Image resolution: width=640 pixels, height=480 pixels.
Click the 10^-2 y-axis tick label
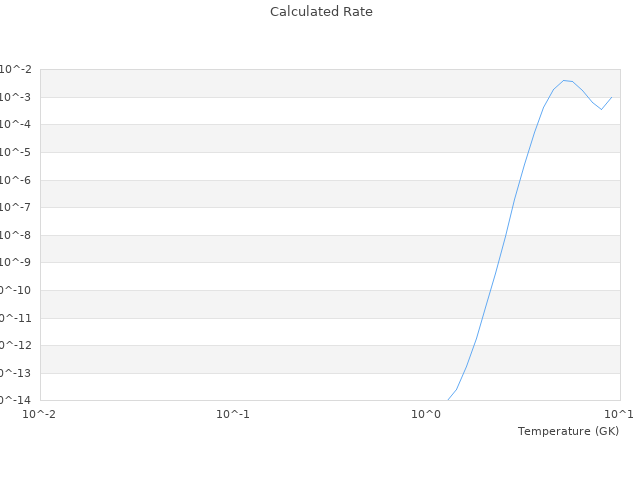pyautogui.click(x=15, y=69)
